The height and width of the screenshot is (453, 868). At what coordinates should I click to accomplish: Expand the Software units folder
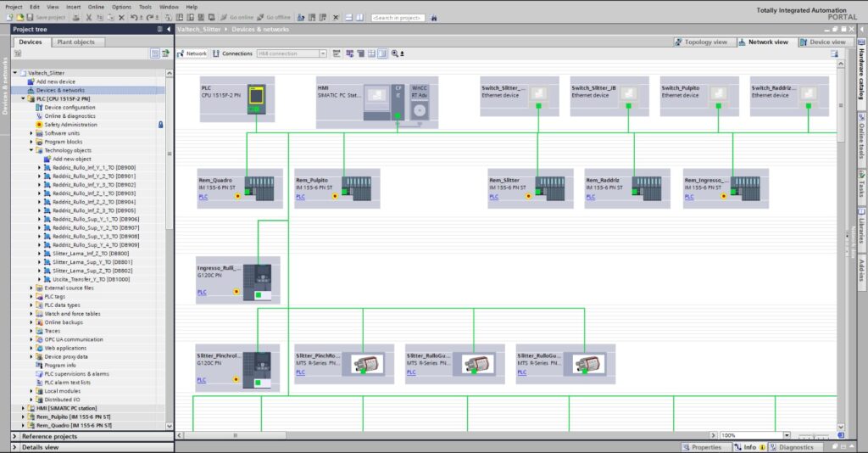click(31, 133)
